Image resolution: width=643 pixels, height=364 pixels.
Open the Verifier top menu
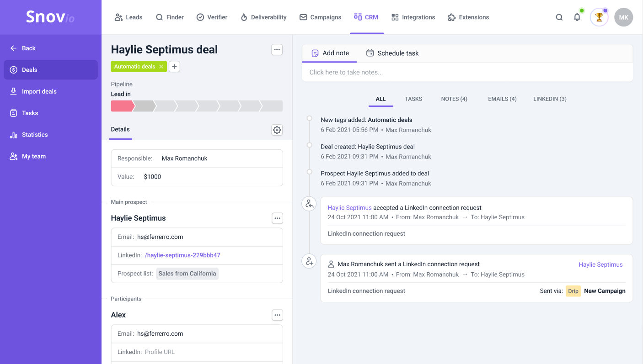212,17
